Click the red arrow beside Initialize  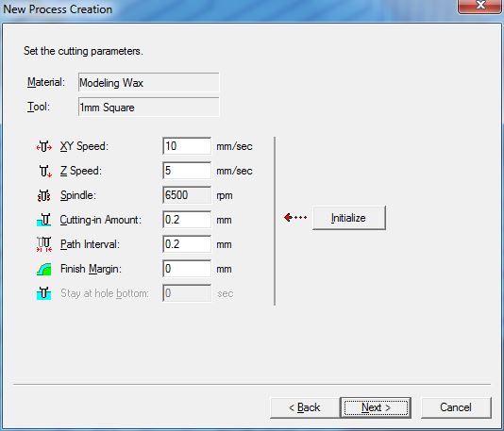295,218
